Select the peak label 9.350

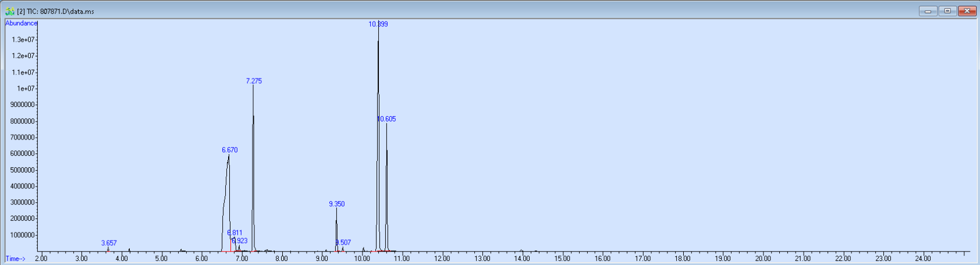tap(336, 204)
